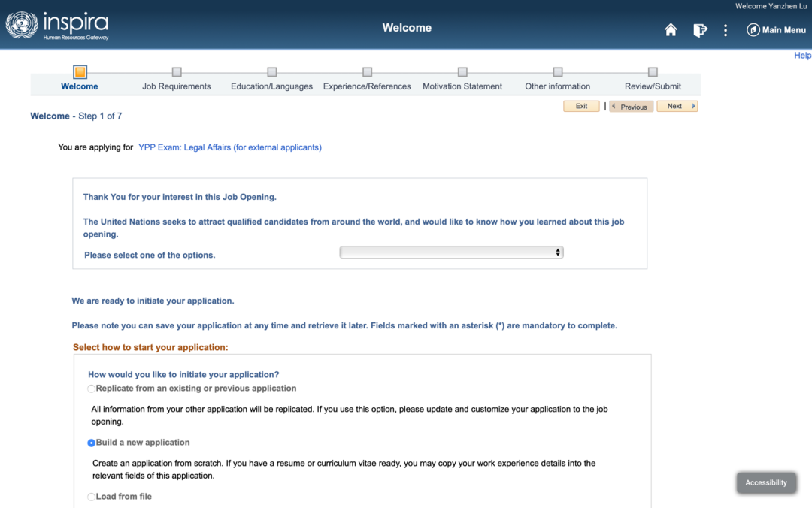Viewport: 812px width, 508px height.
Task: Click the Review/Submit step square icon
Action: click(x=653, y=72)
